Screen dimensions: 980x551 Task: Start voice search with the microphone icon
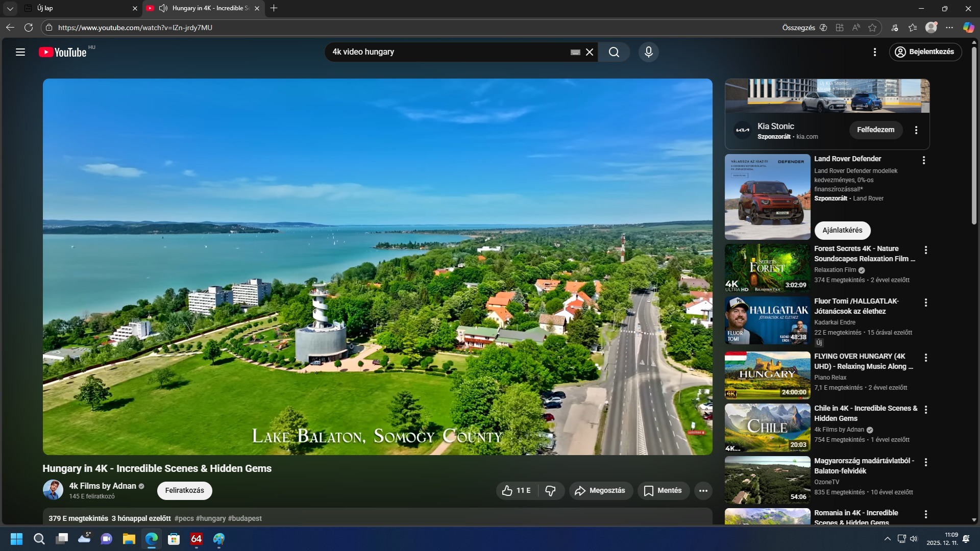[648, 52]
